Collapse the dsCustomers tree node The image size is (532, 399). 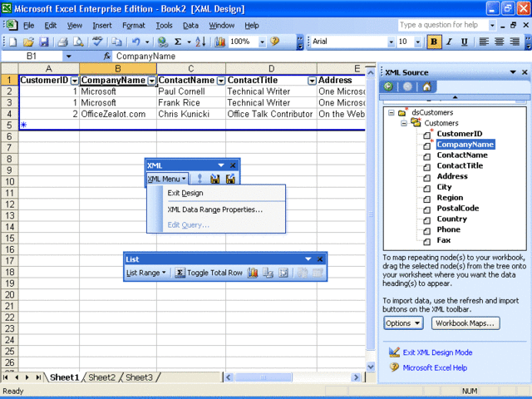click(x=392, y=112)
